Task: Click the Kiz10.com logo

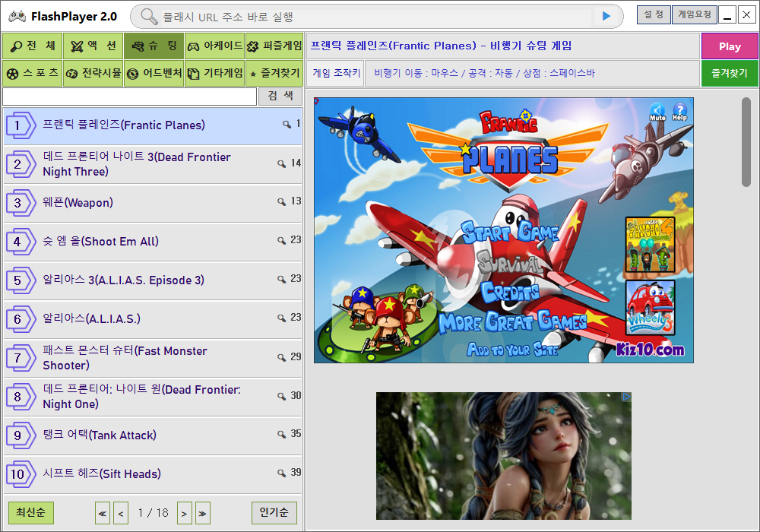Action: click(650, 349)
